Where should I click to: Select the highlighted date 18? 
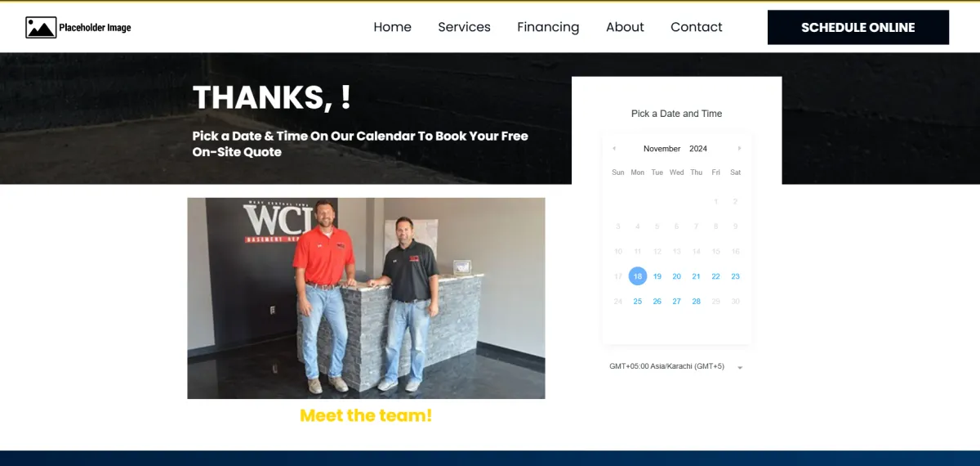pyautogui.click(x=638, y=276)
